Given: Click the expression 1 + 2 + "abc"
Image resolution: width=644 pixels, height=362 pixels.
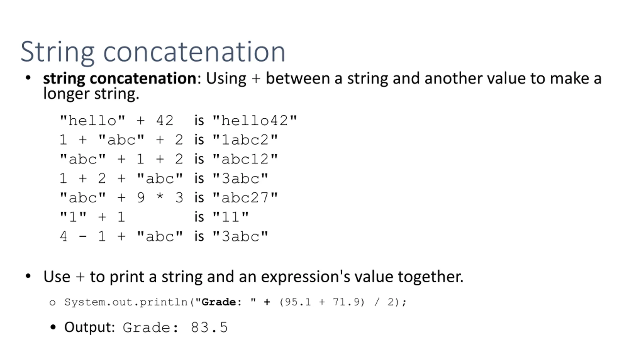Looking at the screenshot, I should (121, 178).
